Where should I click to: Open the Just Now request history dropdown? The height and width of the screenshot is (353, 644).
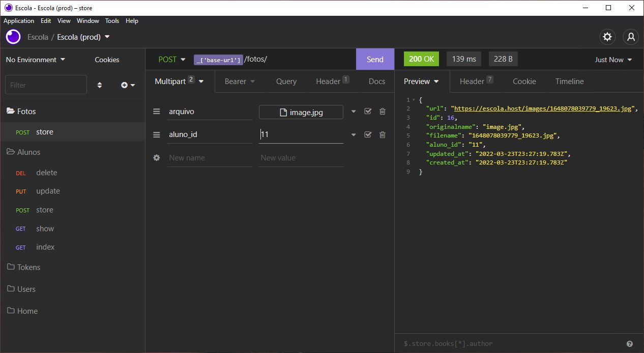click(612, 59)
